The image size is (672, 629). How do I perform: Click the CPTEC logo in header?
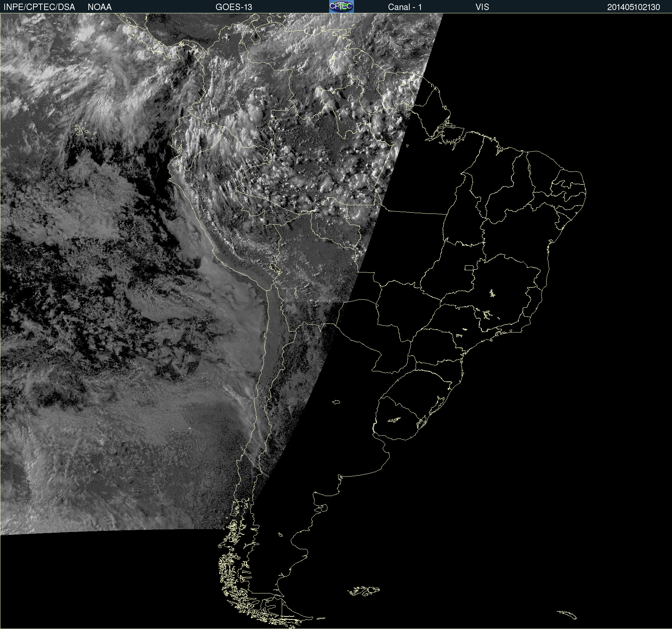(341, 6)
